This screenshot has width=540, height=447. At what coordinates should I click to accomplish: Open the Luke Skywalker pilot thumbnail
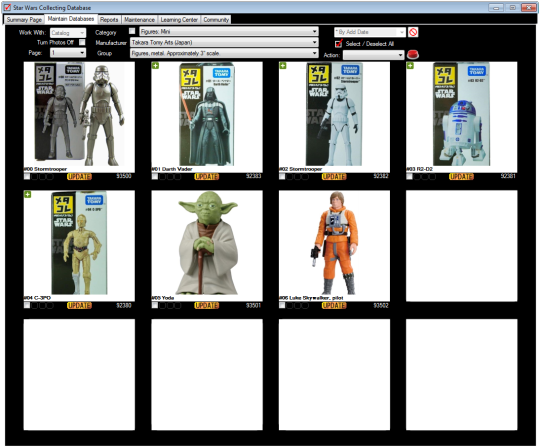[x=334, y=243]
